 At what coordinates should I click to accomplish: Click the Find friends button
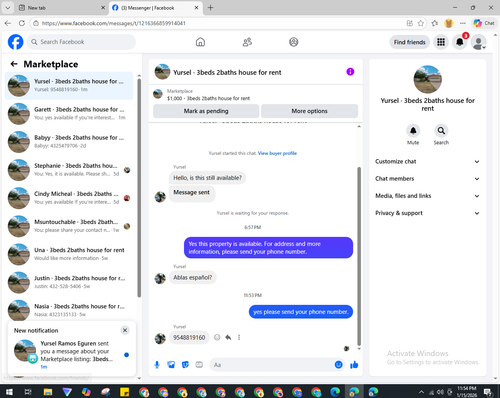[x=409, y=42]
